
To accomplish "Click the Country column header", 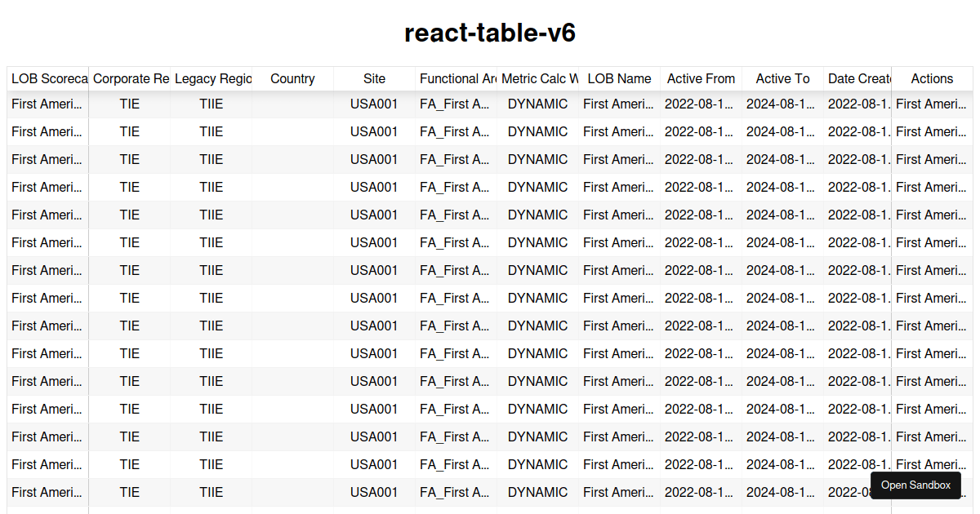I will point(293,78).
